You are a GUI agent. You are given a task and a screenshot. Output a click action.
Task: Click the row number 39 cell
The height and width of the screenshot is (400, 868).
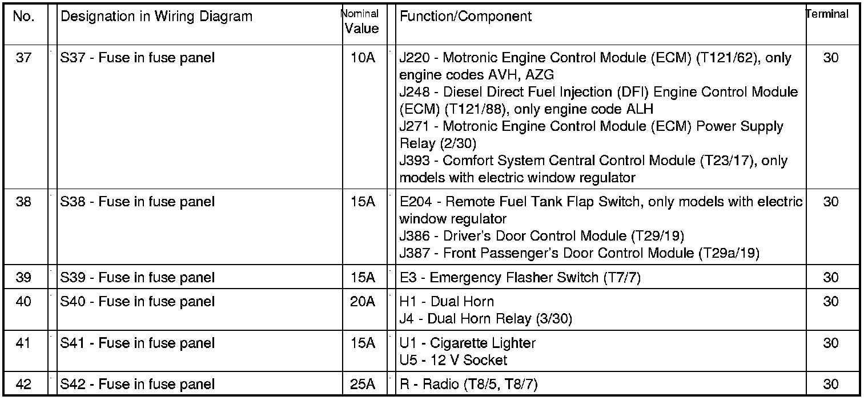pyautogui.click(x=23, y=278)
